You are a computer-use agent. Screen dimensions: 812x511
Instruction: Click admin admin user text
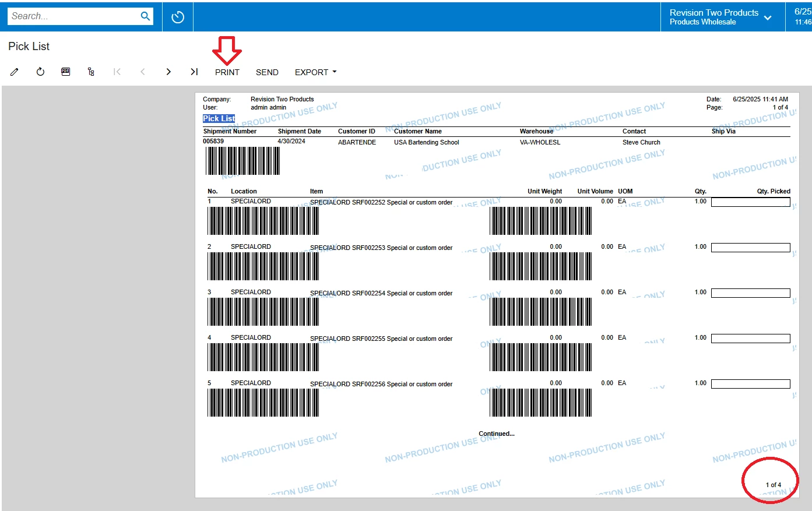[268, 107]
